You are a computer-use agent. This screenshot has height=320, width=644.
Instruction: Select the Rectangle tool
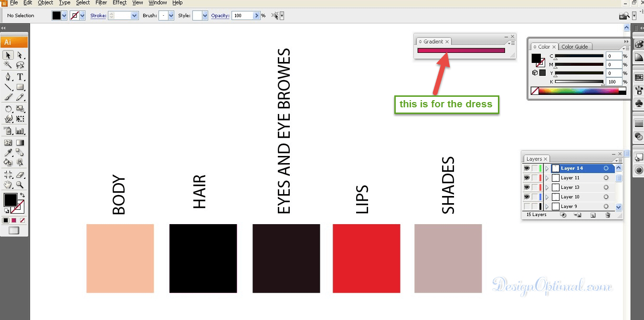click(20, 87)
